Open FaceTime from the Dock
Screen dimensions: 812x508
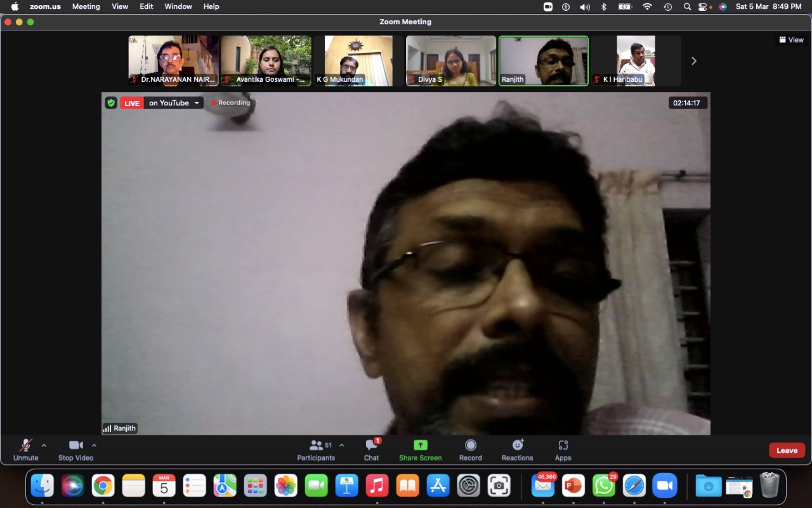click(x=316, y=486)
